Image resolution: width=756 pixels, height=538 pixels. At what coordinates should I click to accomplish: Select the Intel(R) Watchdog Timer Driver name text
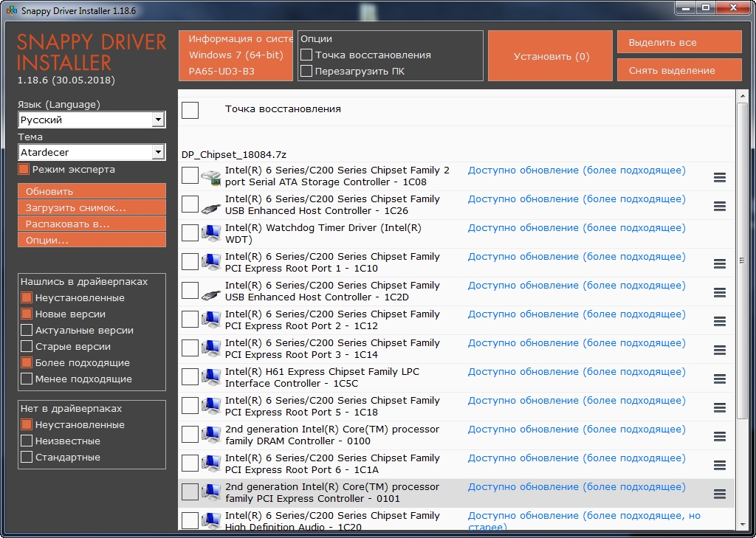click(323, 233)
